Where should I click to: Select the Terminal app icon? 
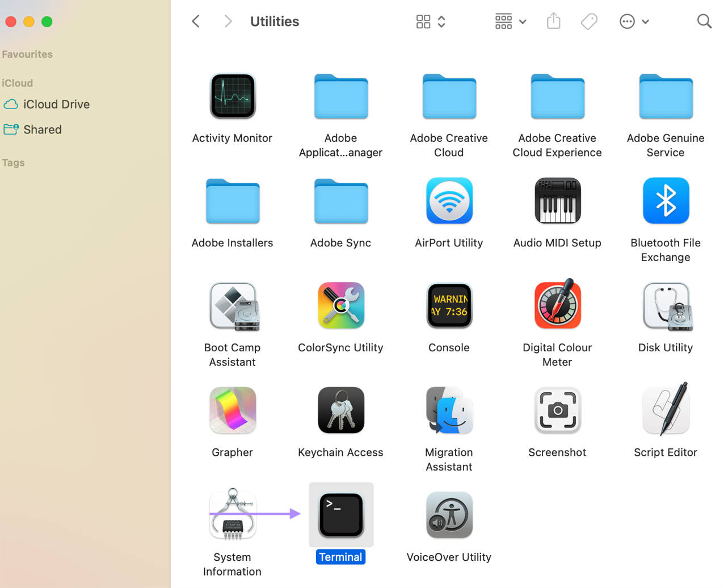point(341,515)
